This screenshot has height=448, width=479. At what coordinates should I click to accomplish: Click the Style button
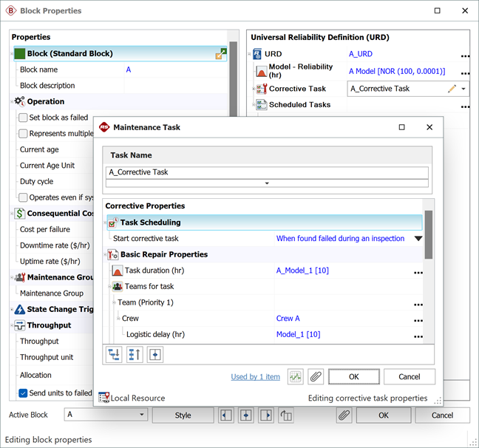(183, 415)
